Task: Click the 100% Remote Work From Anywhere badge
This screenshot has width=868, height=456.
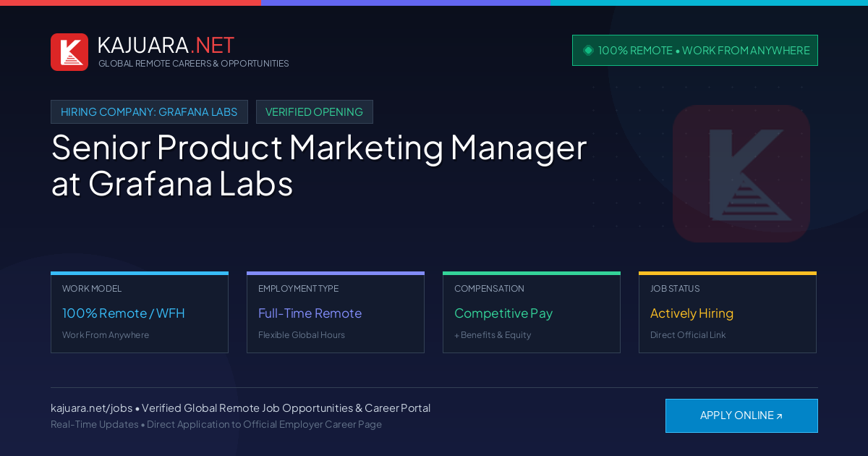Action: point(695,51)
